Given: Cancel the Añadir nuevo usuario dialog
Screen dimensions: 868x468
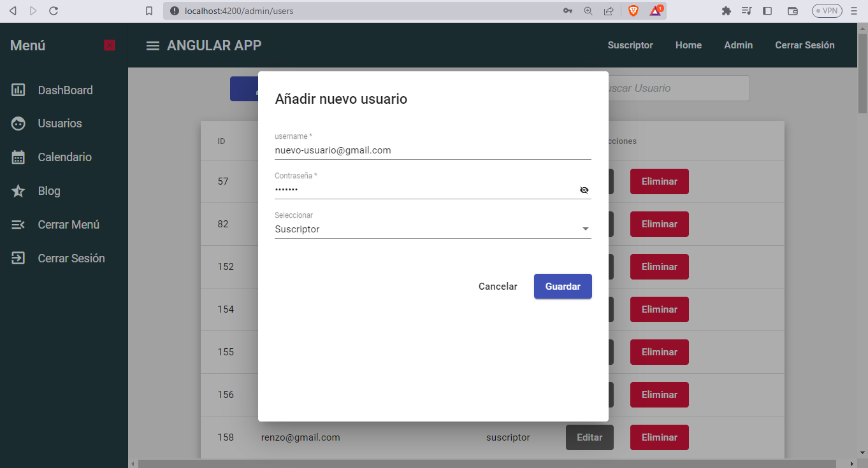Looking at the screenshot, I should 498,286.
